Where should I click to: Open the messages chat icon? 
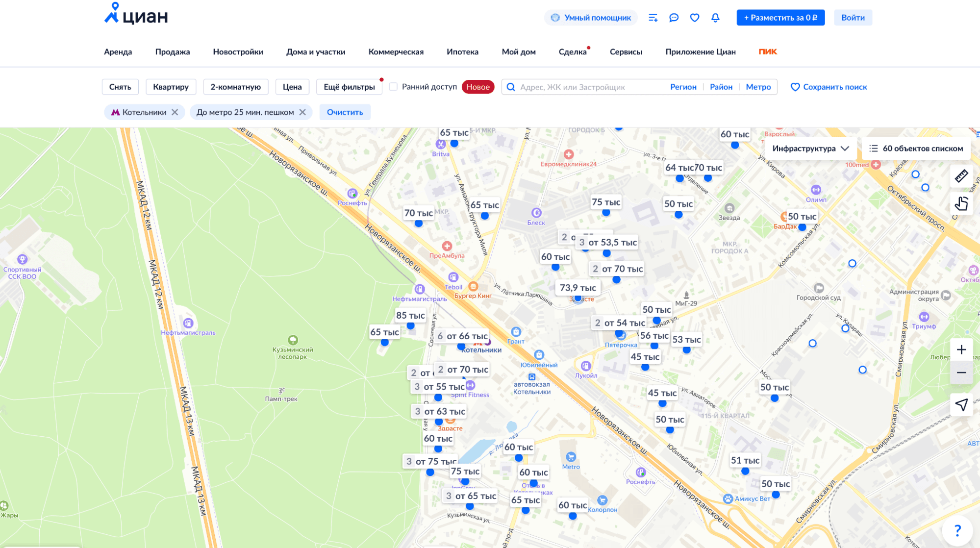(674, 18)
